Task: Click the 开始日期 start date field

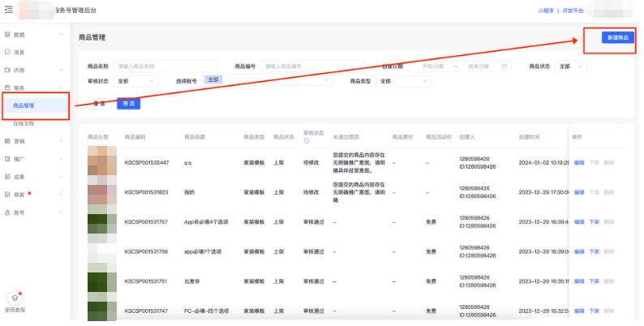Action: (x=433, y=66)
